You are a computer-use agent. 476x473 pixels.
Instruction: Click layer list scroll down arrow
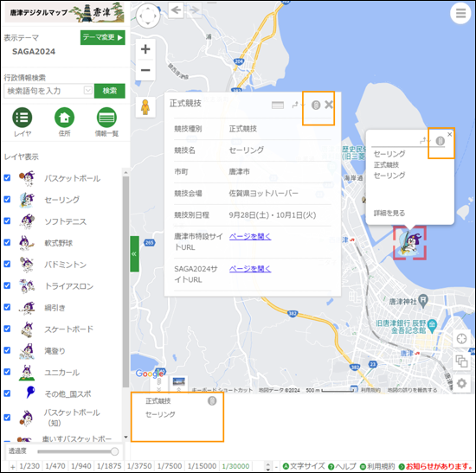(126, 438)
